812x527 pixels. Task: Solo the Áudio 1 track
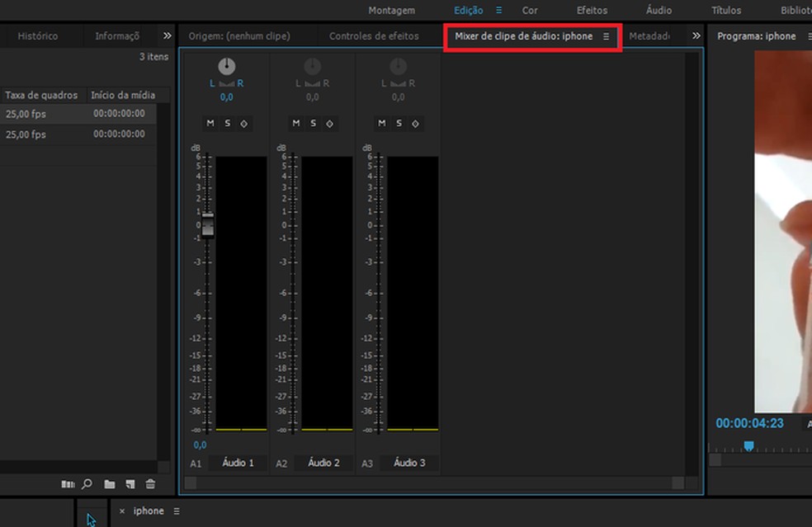click(x=227, y=123)
